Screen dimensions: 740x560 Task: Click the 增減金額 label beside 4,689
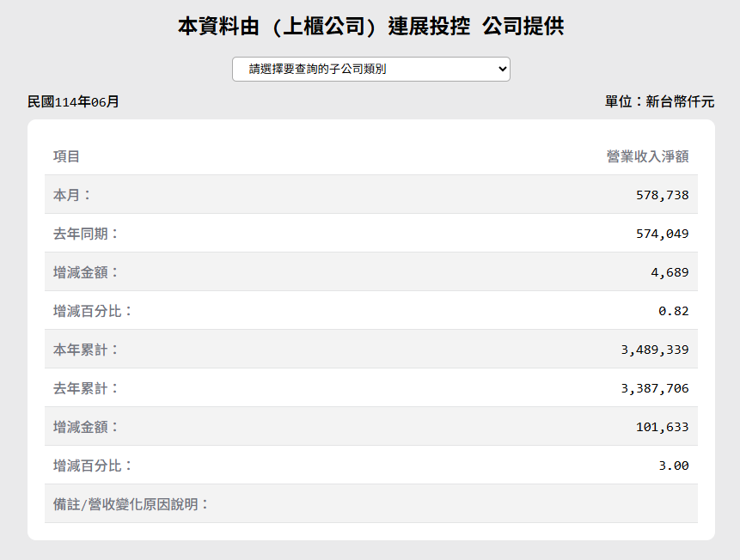[86, 272]
